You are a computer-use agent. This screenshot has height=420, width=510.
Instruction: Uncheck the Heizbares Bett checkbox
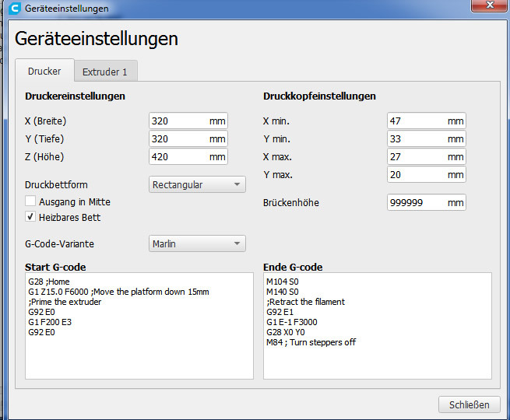(30, 217)
